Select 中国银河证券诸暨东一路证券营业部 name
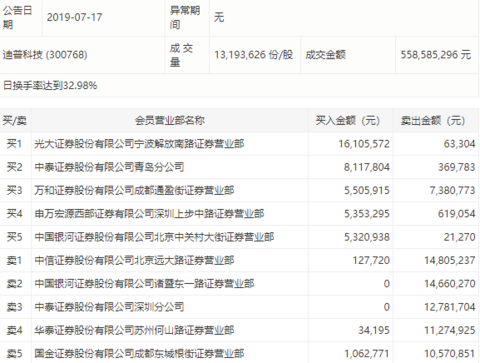The height and width of the screenshot is (363, 480). (144, 284)
